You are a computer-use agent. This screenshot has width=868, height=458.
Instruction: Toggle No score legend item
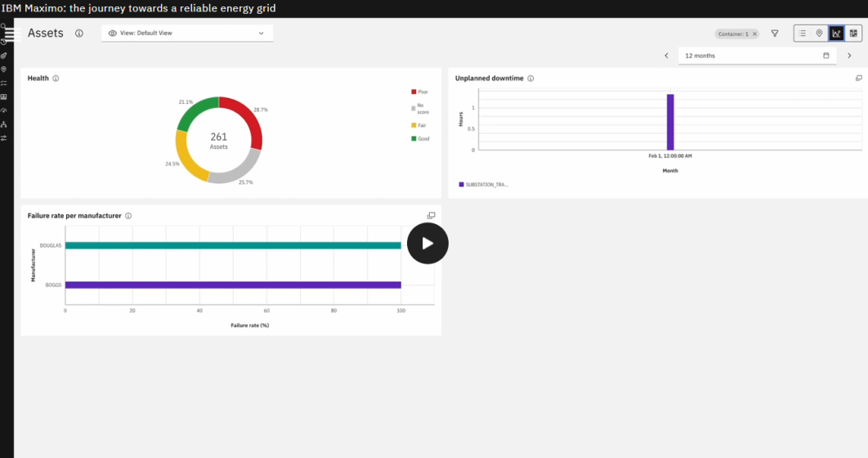point(419,109)
